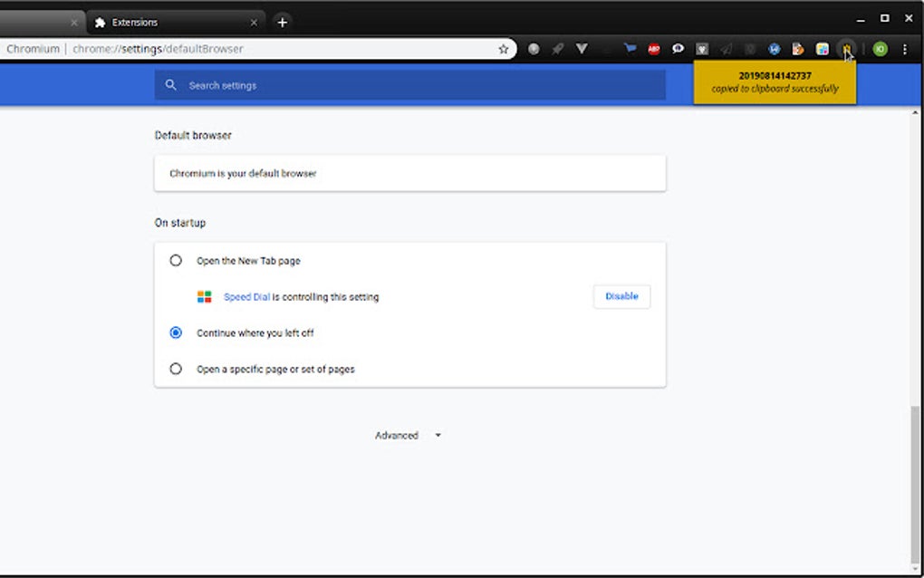Click the blue shopping cart extension icon

(x=630, y=49)
